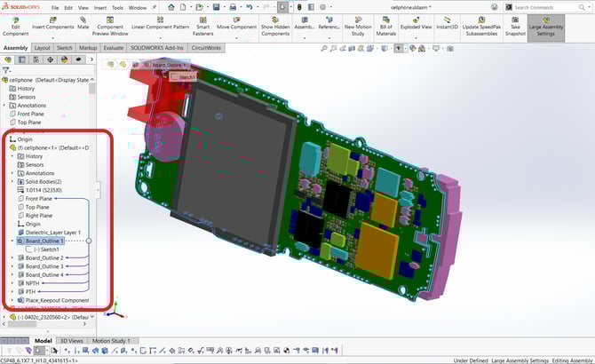595x364 pixels.
Task: Open the ConfigurationManager tab
Action: pyautogui.click(x=36, y=59)
